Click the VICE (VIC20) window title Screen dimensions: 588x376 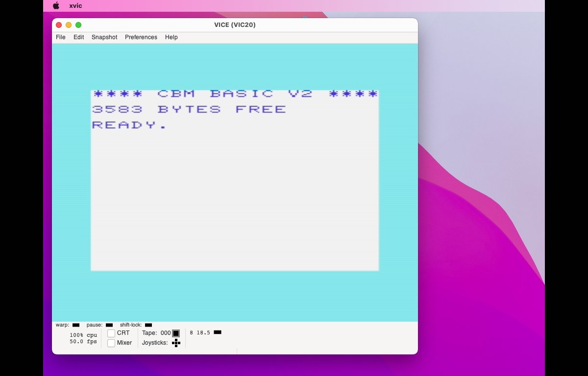(x=235, y=25)
